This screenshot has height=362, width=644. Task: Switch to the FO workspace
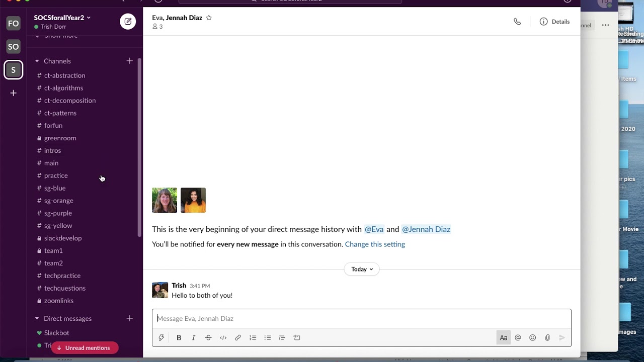click(x=14, y=24)
